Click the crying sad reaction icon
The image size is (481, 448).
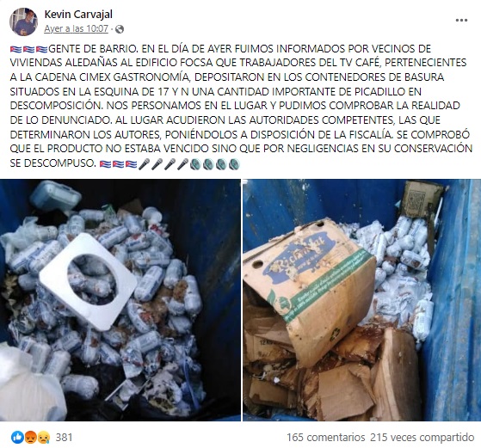coord(44,438)
